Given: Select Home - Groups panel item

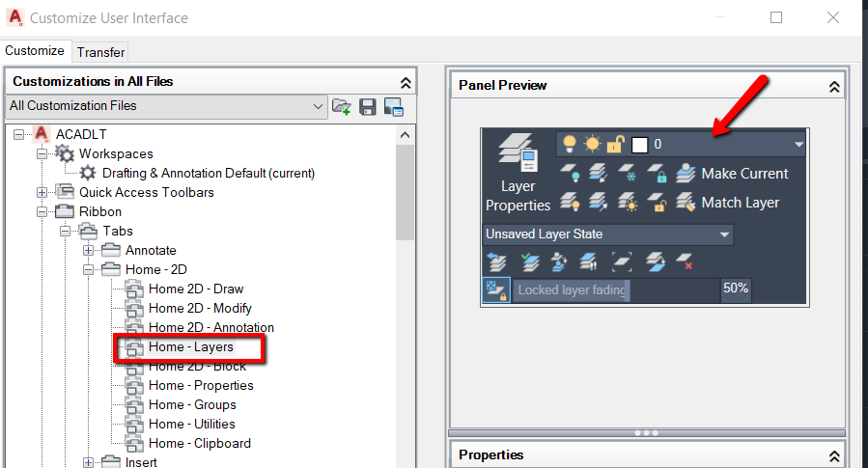Looking at the screenshot, I should (x=192, y=405).
